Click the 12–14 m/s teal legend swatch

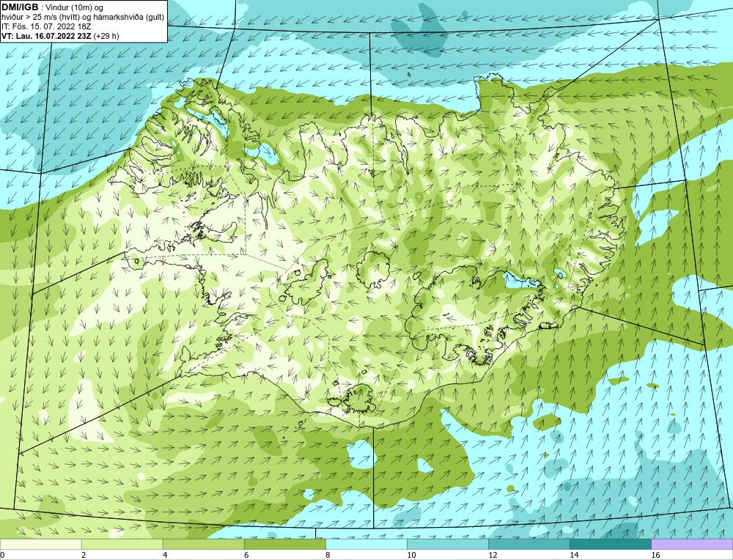pos(529,544)
